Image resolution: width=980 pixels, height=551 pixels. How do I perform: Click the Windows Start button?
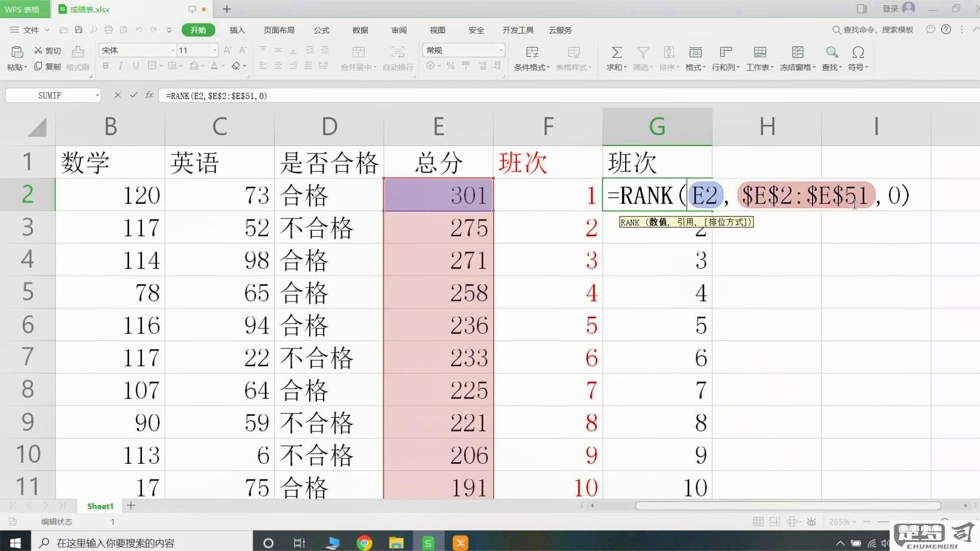(15, 543)
